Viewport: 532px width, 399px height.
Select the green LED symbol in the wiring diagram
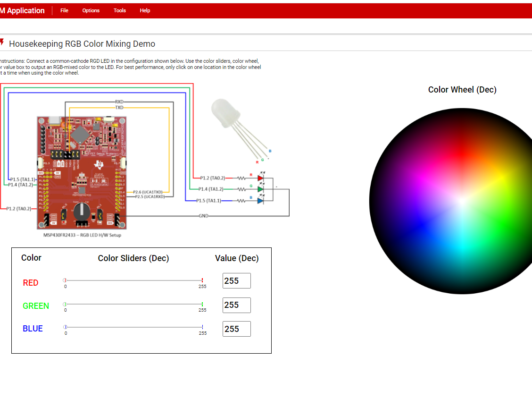(x=260, y=189)
